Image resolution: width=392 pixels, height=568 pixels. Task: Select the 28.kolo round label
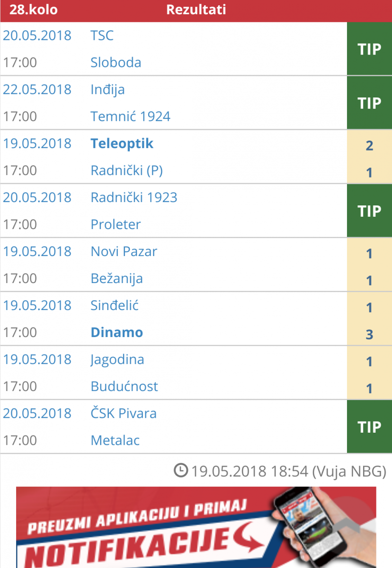click(x=34, y=9)
